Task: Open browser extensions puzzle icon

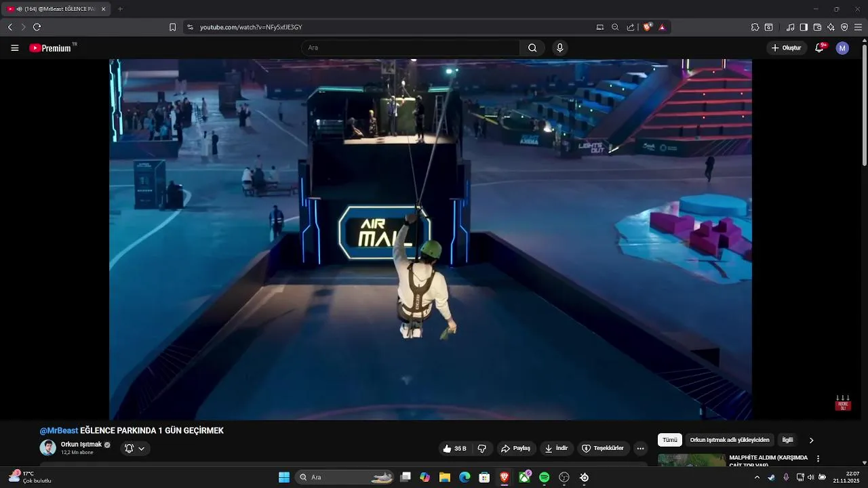Action: [755, 27]
